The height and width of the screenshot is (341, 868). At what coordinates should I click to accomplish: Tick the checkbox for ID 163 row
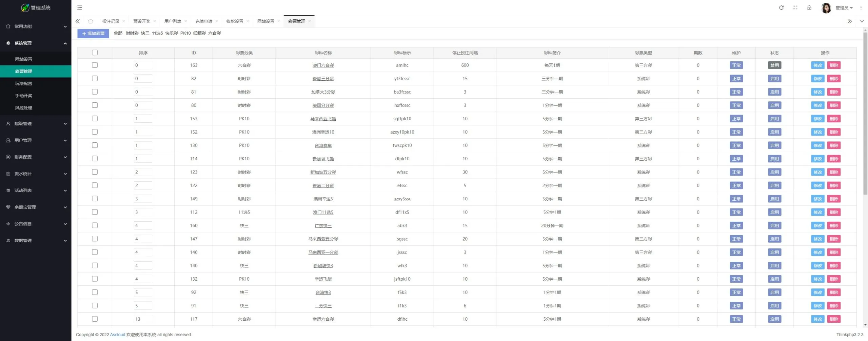[95, 65]
